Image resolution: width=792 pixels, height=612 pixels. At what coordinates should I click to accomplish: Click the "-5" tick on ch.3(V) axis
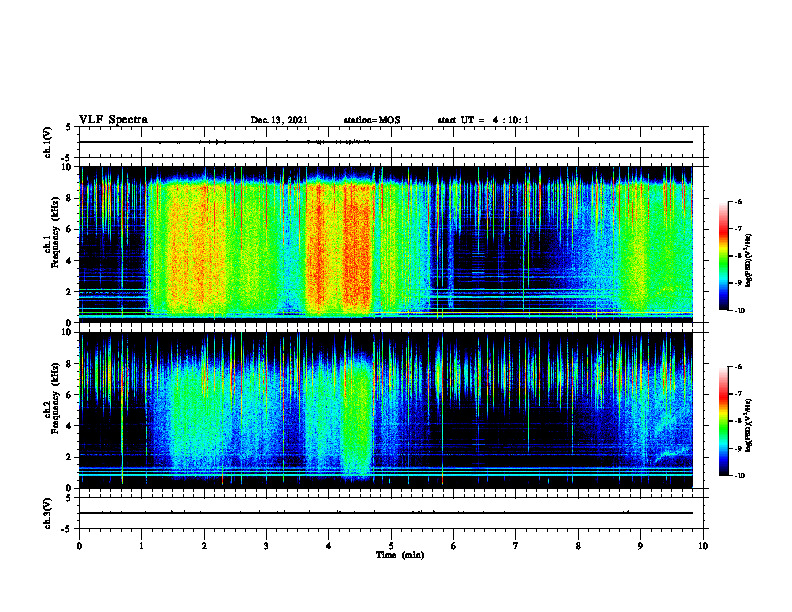[x=68, y=529]
